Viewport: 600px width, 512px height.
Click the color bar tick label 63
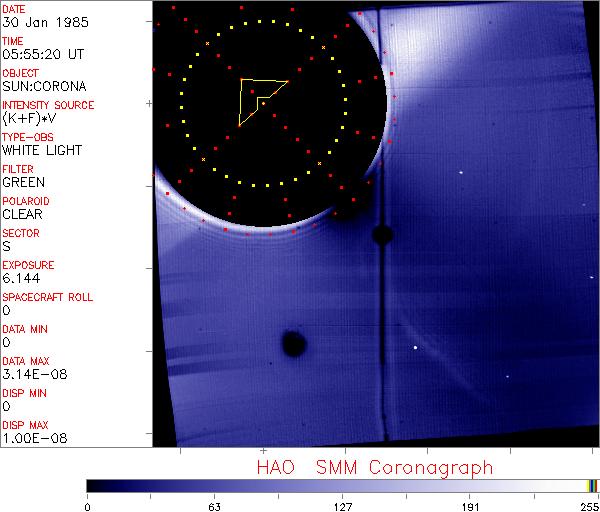[214, 505]
